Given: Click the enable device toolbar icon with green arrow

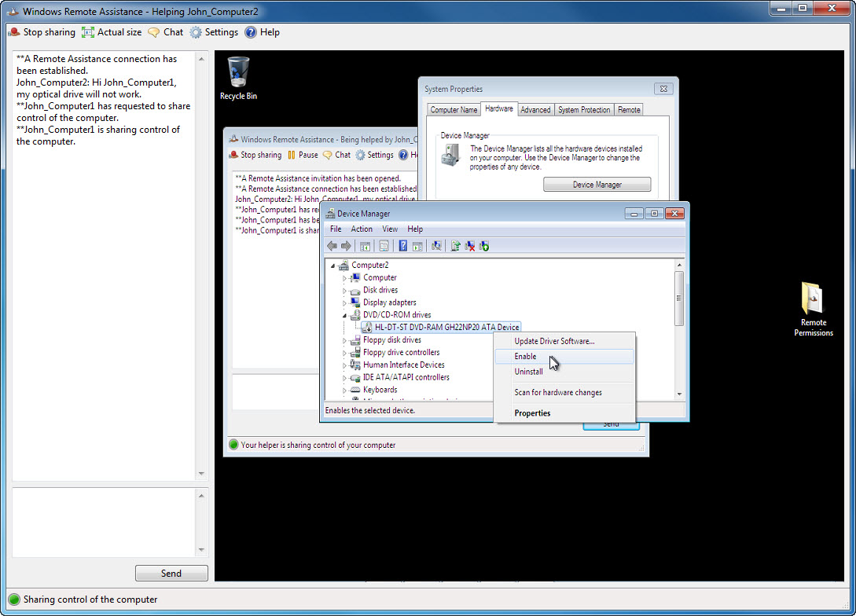Looking at the screenshot, I should [483, 246].
